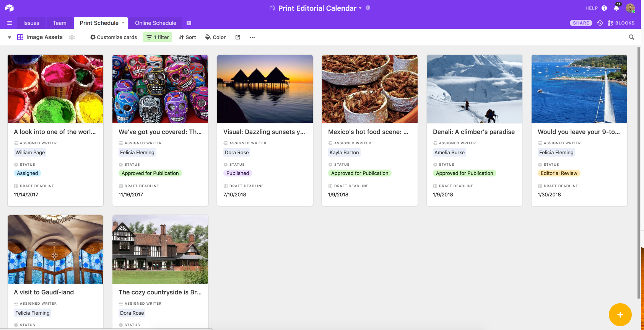Open the 1 filter menu

[x=158, y=37]
